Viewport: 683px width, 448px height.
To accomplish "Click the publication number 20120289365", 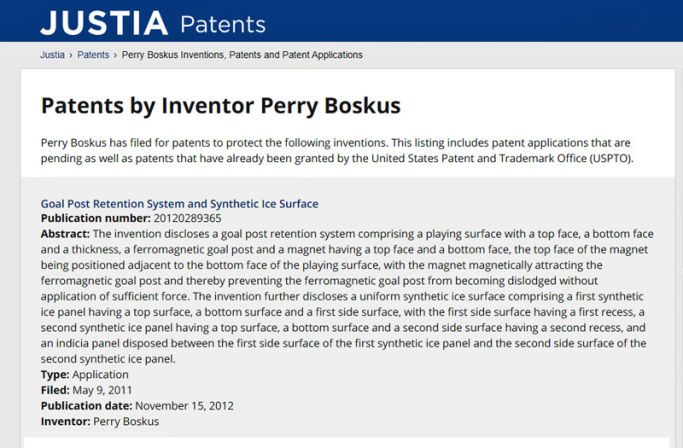I will coord(187,218).
